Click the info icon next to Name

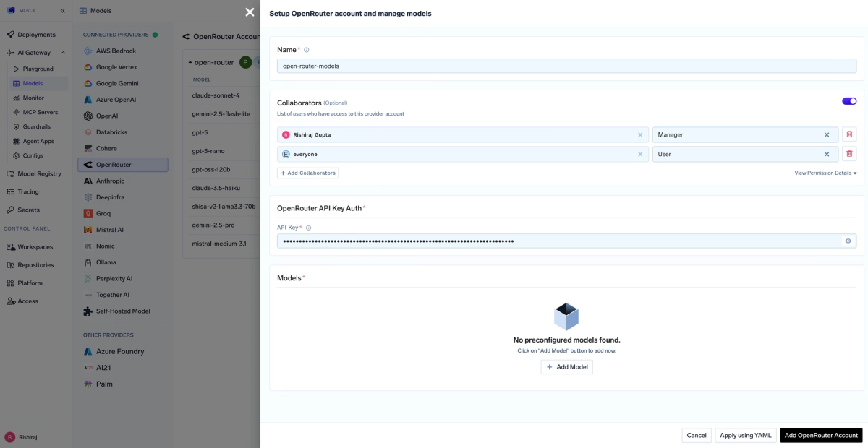pyautogui.click(x=307, y=50)
